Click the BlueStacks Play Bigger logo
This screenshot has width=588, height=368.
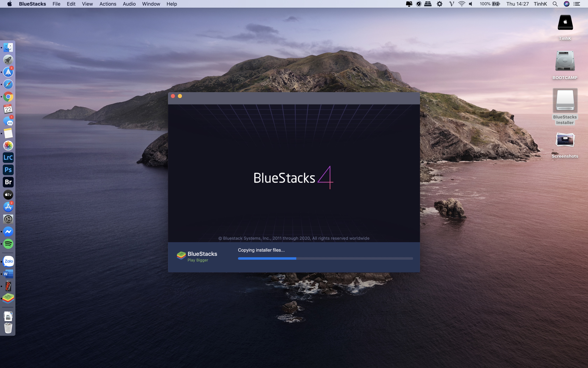197,256
